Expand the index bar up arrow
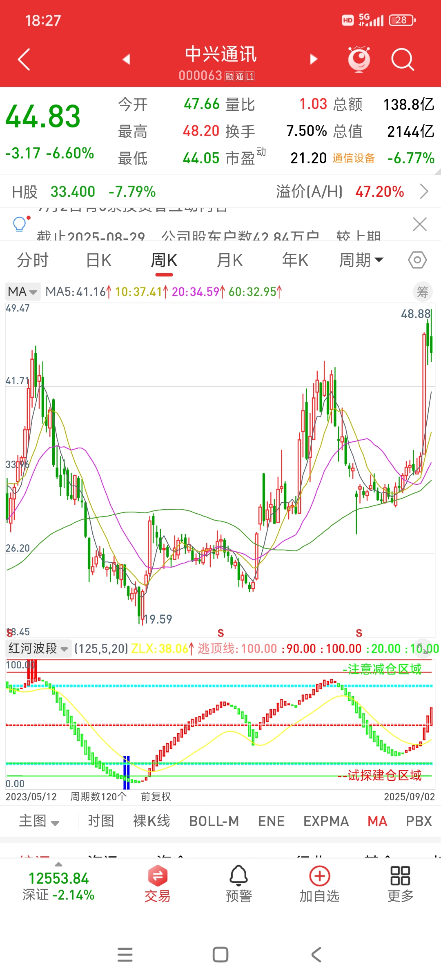This screenshot has height=980, width=441. 59,864
